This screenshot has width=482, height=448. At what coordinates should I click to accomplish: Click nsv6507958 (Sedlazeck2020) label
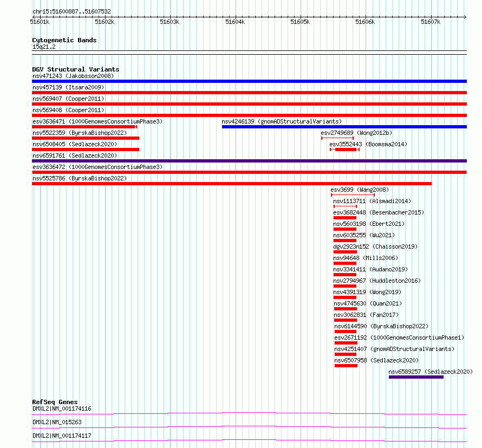coord(376,360)
